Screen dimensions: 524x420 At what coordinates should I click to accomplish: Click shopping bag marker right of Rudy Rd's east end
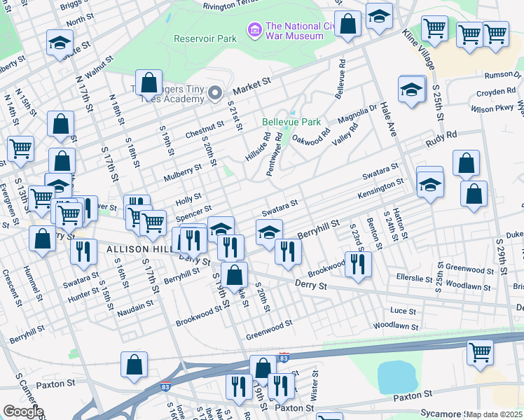click(466, 165)
